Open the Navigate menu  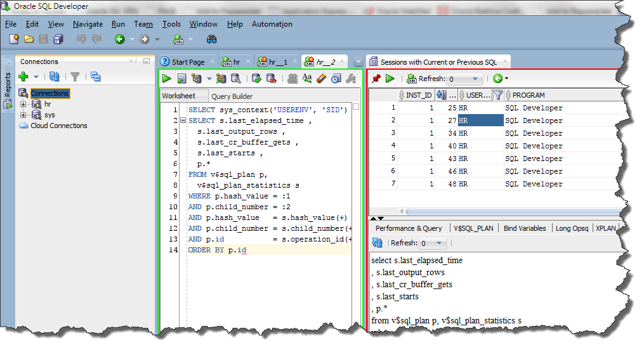[x=88, y=24]
